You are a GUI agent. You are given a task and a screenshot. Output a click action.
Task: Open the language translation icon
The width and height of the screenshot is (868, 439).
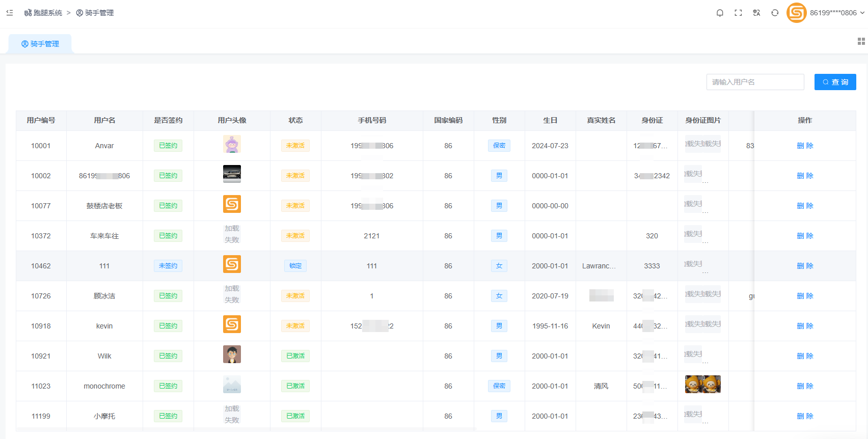(756, 13)
